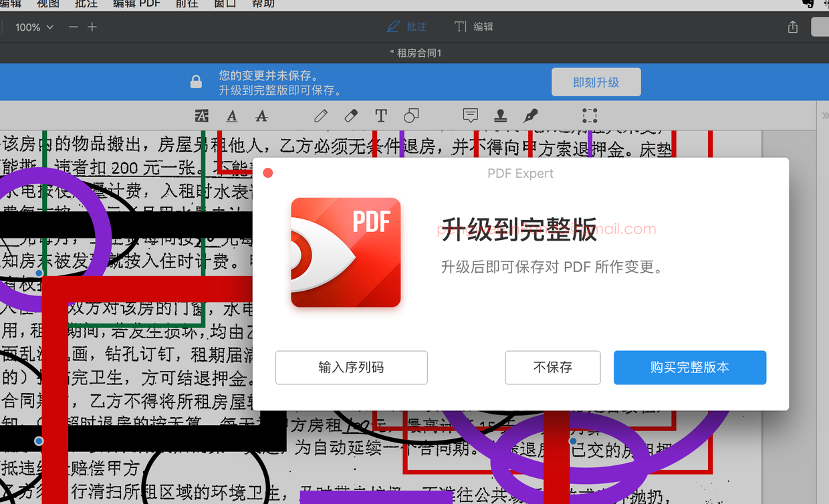Select the eraser tool
Image resolution: width=829 pixels, height=504 pixels.
click(x=351, y=116)
